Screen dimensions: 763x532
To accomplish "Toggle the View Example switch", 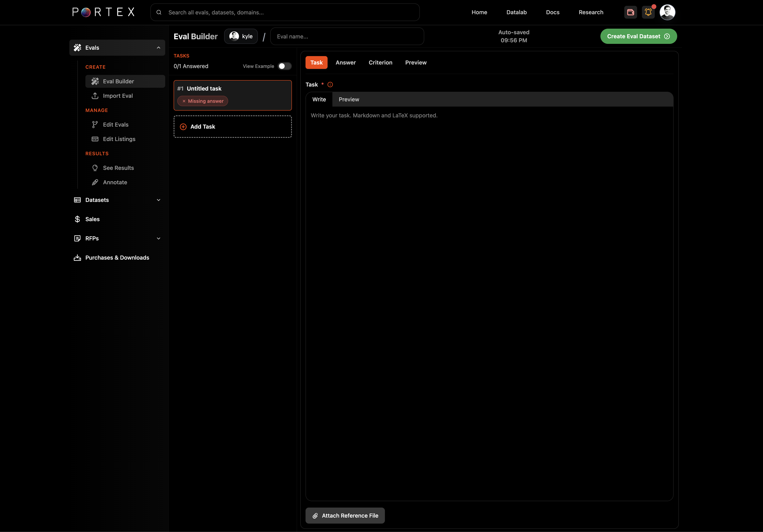I will [284, 66].
